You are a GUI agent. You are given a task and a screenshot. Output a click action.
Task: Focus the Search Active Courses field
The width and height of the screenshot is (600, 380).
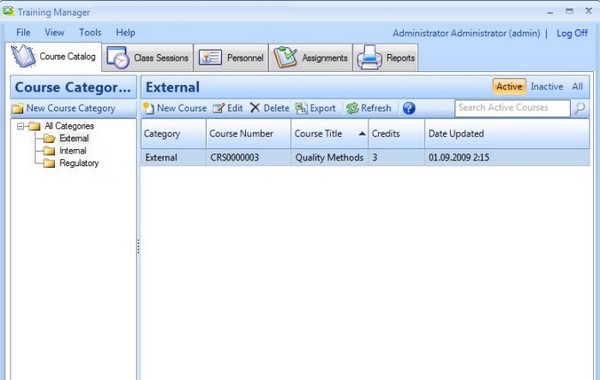(x=512, y=108)
